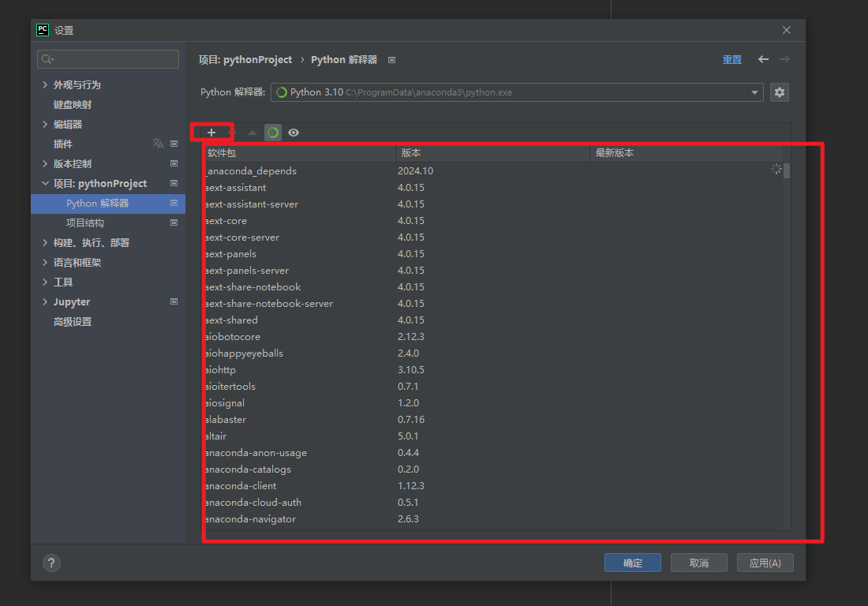The width and height of the screenshot is (868, 606).
Task: Click the 项目: pythonProject breadcrumb
Action: coord(245,60)
